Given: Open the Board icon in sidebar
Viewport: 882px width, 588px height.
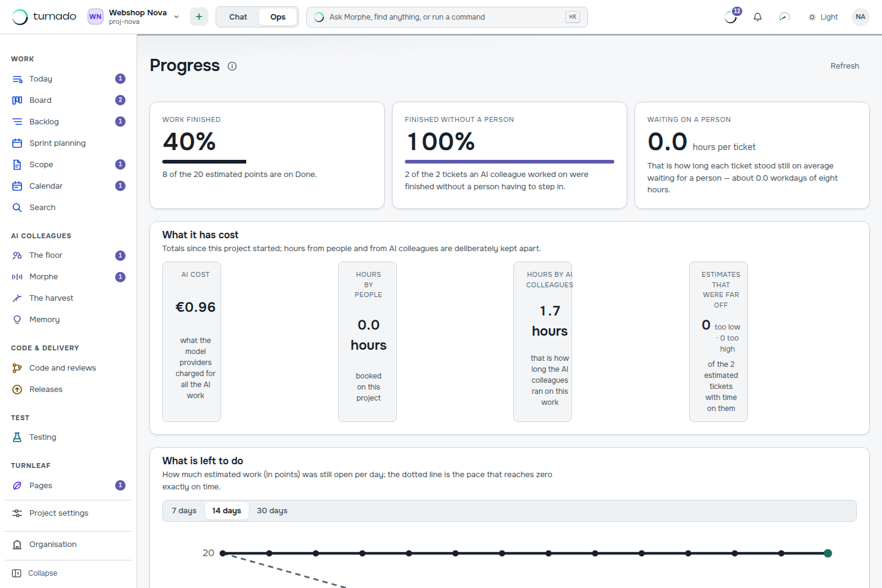Looking at the screenshot, I should pyautogui.click(x=17, y=100).
